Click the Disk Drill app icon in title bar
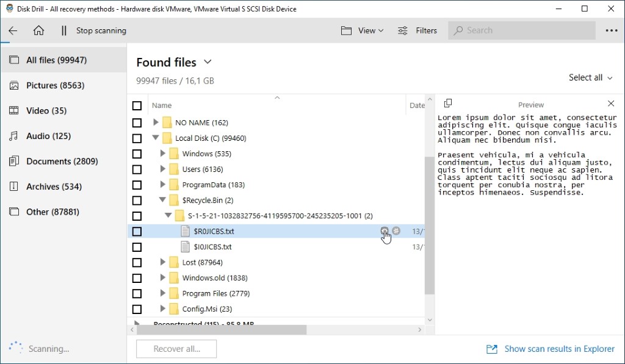This screenshot has width=625, height=364. (x=10, y=9)
